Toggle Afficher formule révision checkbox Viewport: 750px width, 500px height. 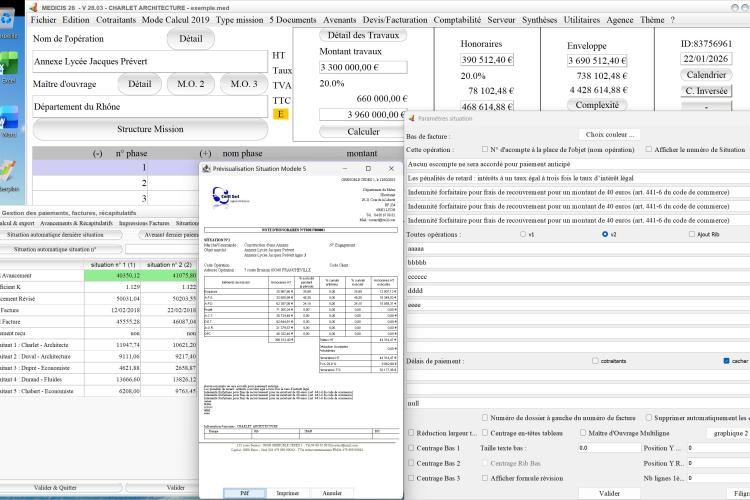click(x=485, y=478)
